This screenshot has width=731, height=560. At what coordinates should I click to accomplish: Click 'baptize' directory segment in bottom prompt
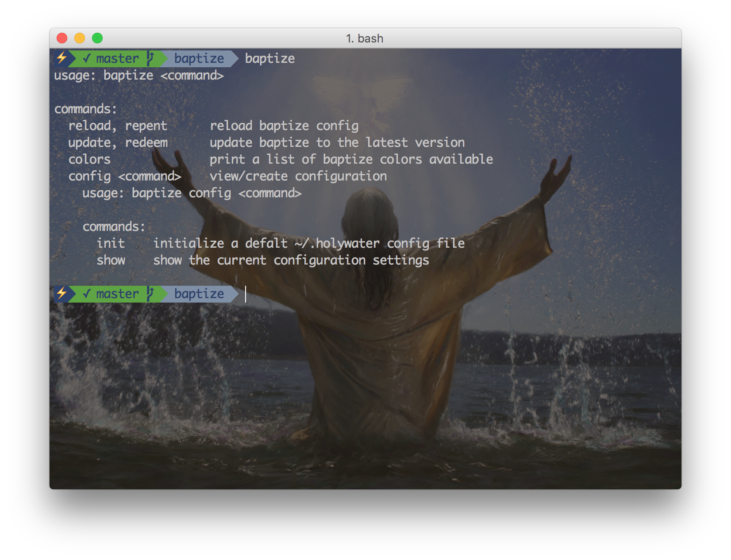(199, 294)
